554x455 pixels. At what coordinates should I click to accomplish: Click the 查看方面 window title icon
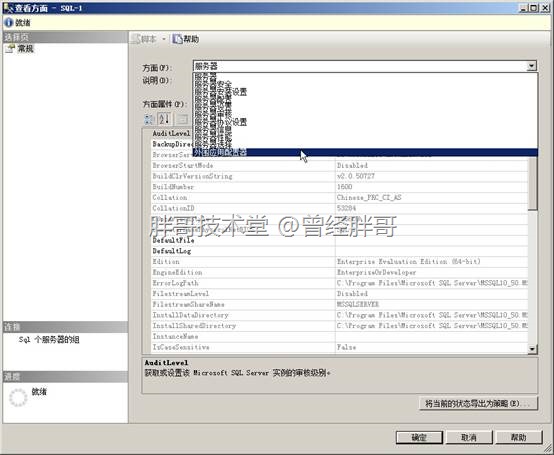point(8,8)
